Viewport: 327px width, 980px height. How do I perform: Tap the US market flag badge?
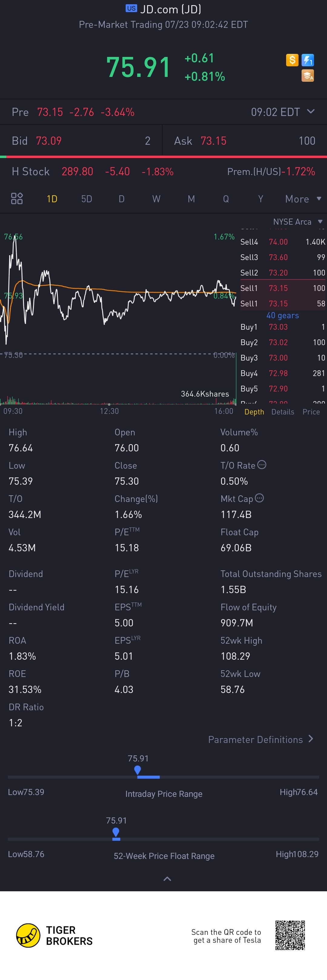131,8
